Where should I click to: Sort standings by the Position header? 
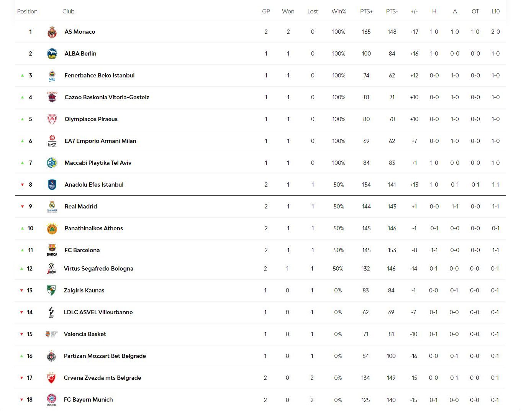[x=27, y=11]
